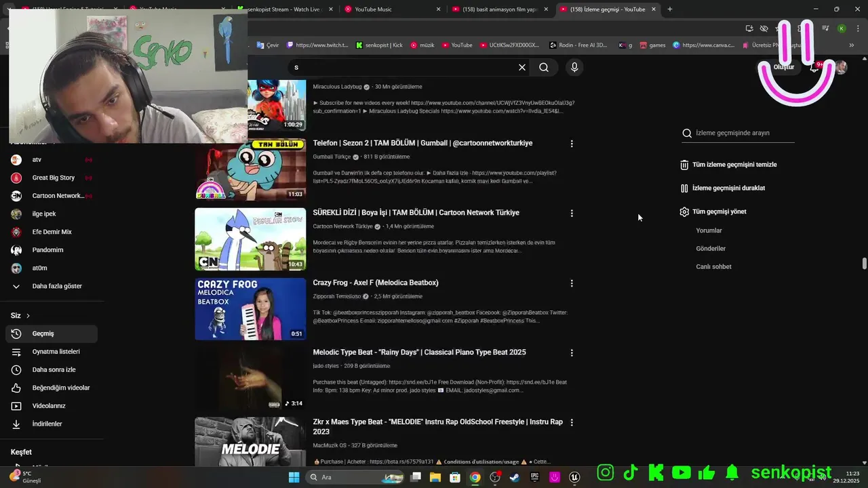Screen dimensions: 868x488
Task: Open Beğendiğim videolar in the sidebar
Action: 52,388
